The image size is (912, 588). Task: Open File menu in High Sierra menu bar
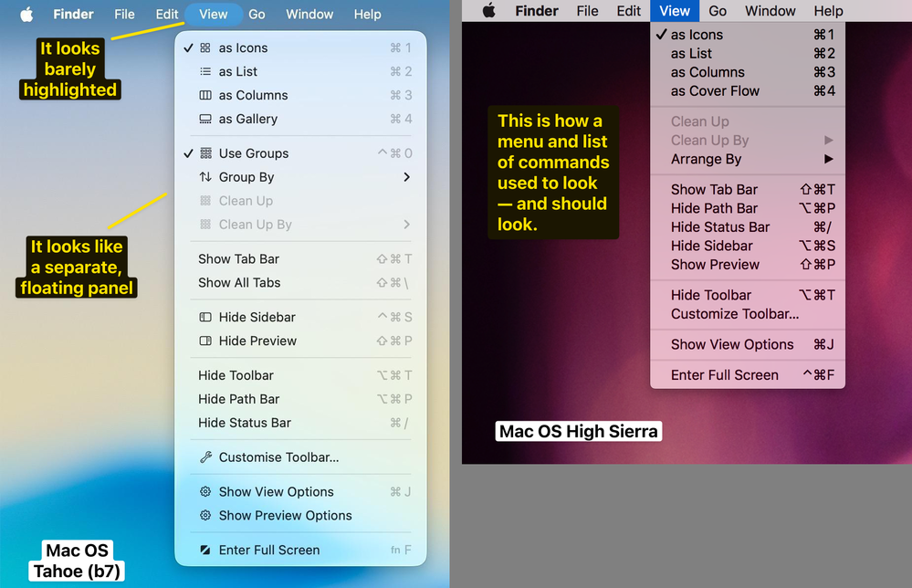pos(587,10)
